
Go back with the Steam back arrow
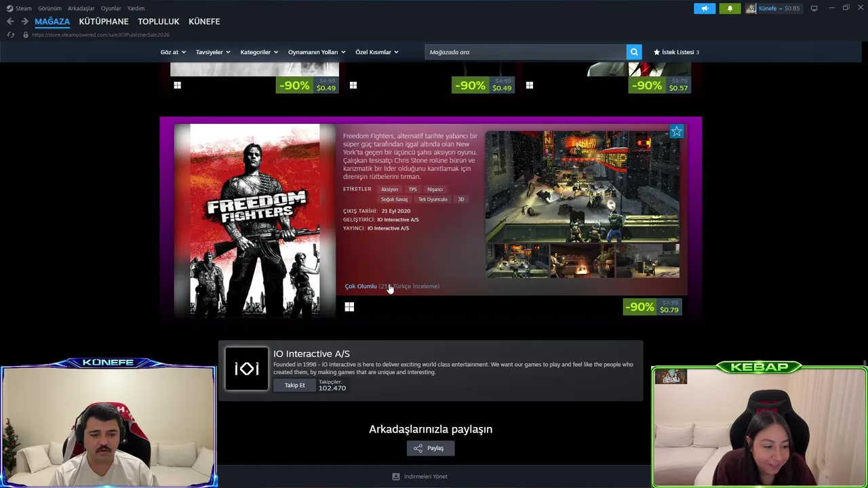[x=10, y=22]
